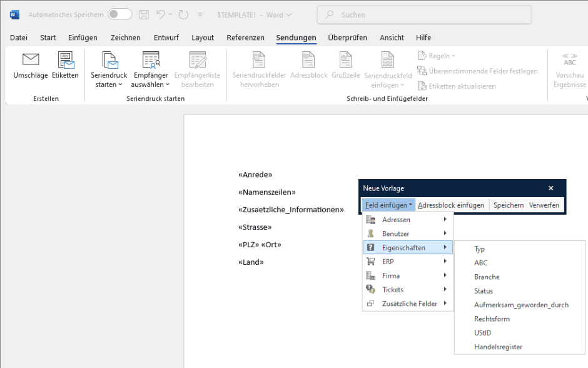The width and height of the screenshot is (588, 368).
Task: Close the Neue Vorlage panel
Action: (x=551, y=188)
